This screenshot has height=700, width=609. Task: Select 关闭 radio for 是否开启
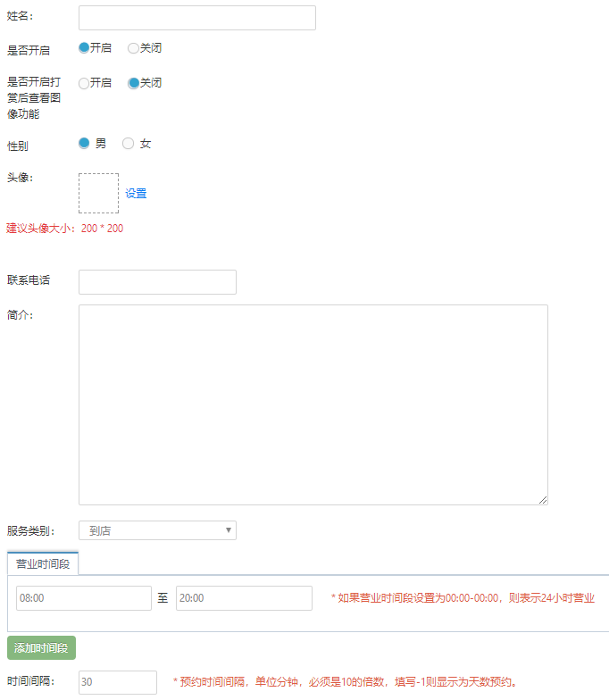point(133,48)
